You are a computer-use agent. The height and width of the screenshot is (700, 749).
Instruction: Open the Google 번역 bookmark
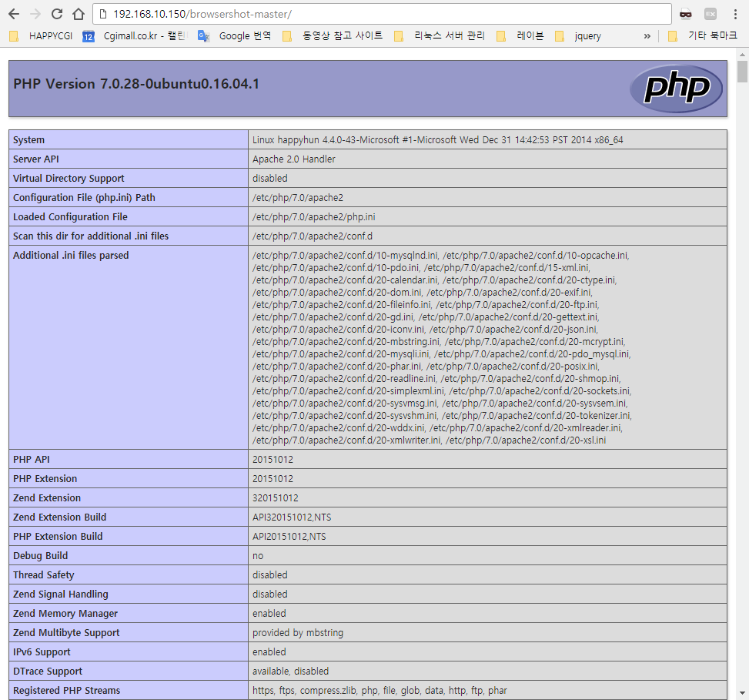[235, 36]
